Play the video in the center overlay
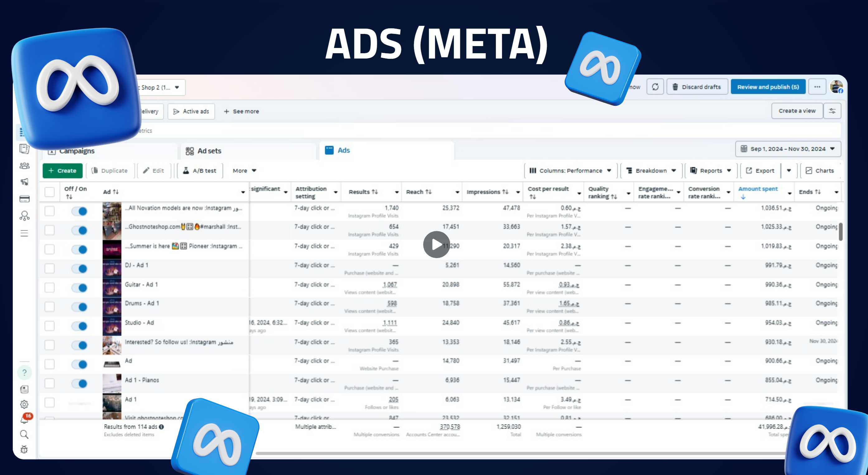Image resolution: width=868 pixels, height=475 pixels. [x=436, y=245]
